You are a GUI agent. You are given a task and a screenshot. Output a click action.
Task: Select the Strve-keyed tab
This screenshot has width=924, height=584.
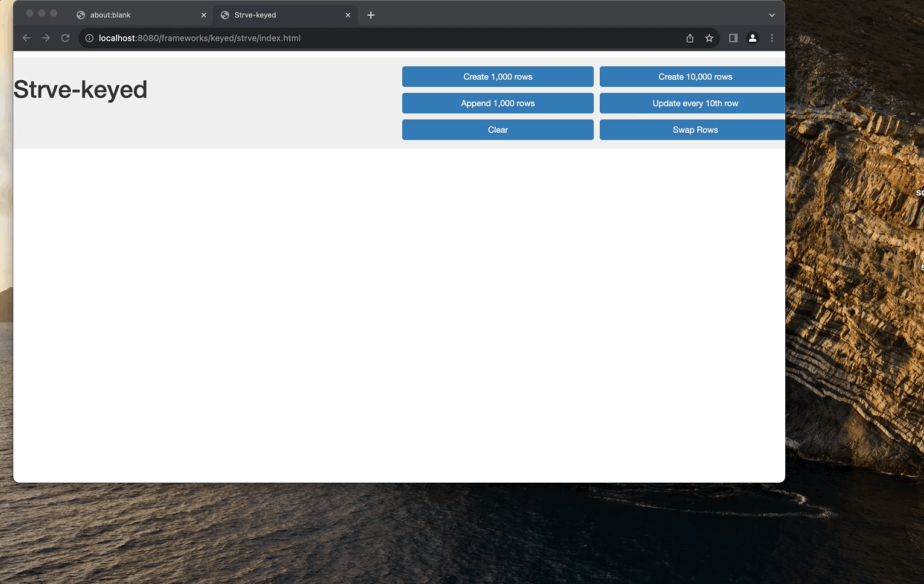285,15
